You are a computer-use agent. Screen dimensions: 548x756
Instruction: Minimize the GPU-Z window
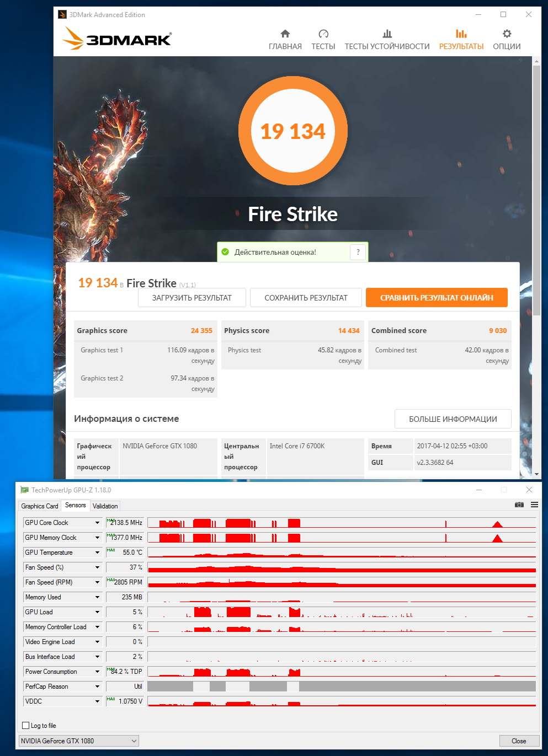coord(479,490)
